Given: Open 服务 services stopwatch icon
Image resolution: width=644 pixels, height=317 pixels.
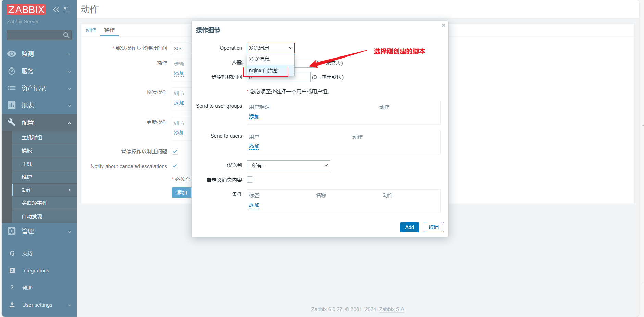Looking at the screenshot, I should (12, 71).
